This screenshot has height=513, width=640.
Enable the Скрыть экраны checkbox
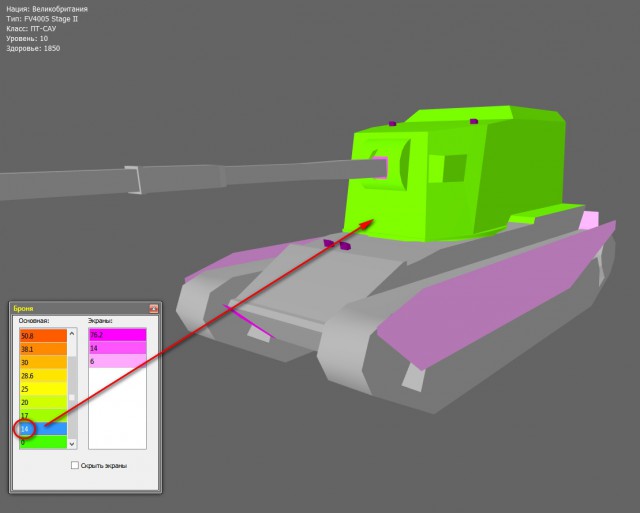[75, 465]
